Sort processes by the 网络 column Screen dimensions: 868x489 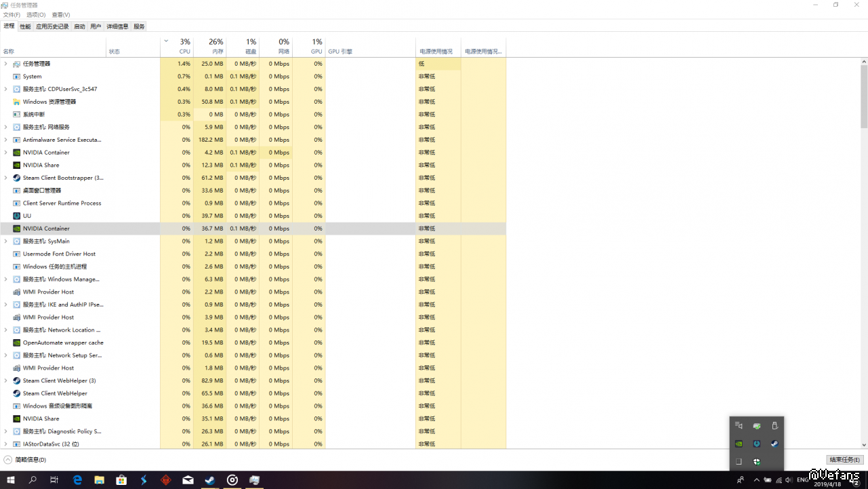pyautogui.click(x=276, y=47)
